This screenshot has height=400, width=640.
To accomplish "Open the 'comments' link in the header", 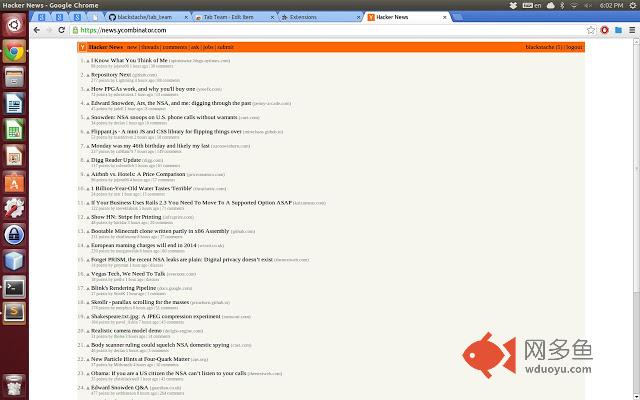I will coord(175,47).
